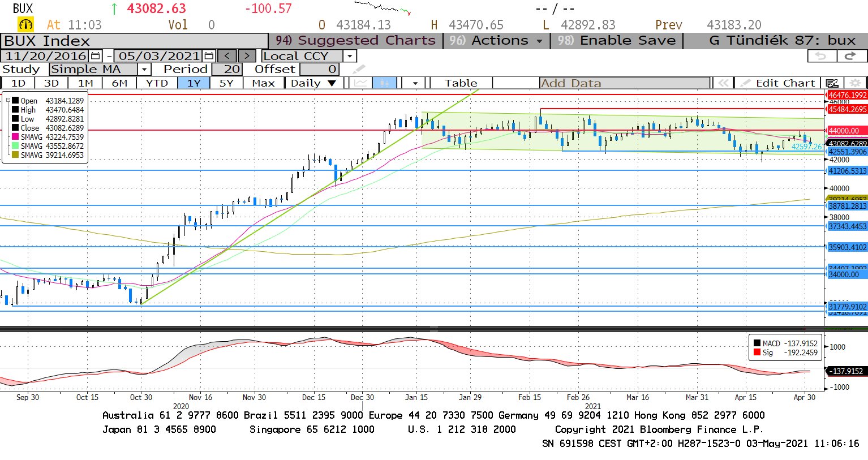Click the magenta SMAVG 43224.7539 swatch
This screenshot has height=460, width=868.
coord(15,137)
